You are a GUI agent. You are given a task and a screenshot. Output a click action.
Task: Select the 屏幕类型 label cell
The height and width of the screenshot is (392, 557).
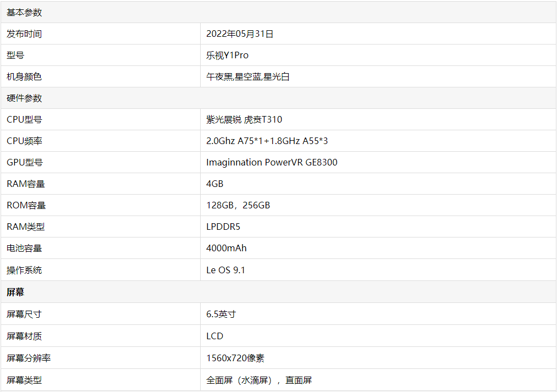click(101, 380)
